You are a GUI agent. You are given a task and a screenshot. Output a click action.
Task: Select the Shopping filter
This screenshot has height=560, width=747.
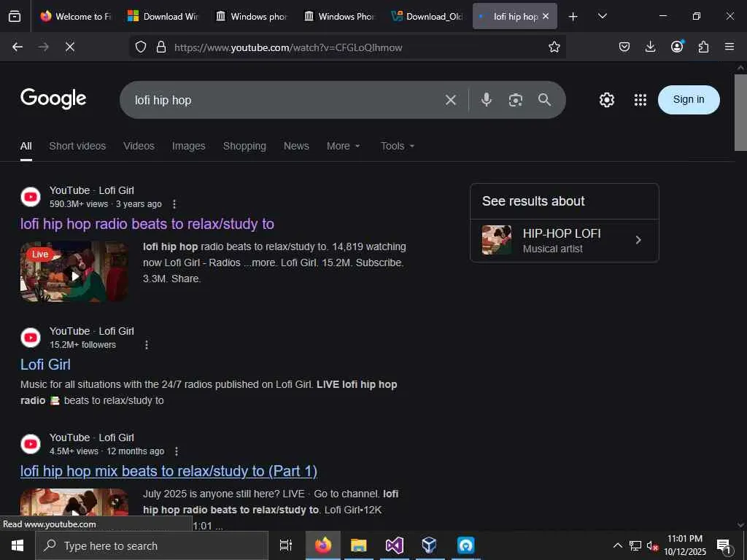[244, 146]
